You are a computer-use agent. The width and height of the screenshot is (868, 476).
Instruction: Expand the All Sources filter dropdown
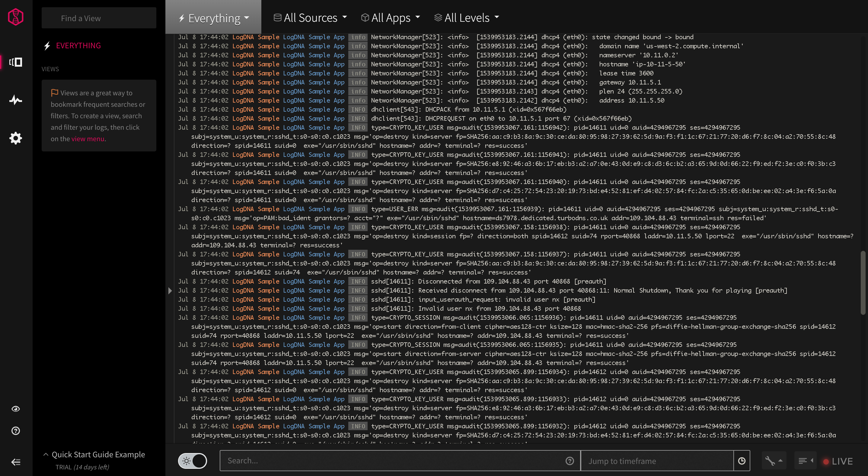coord(310,17)
